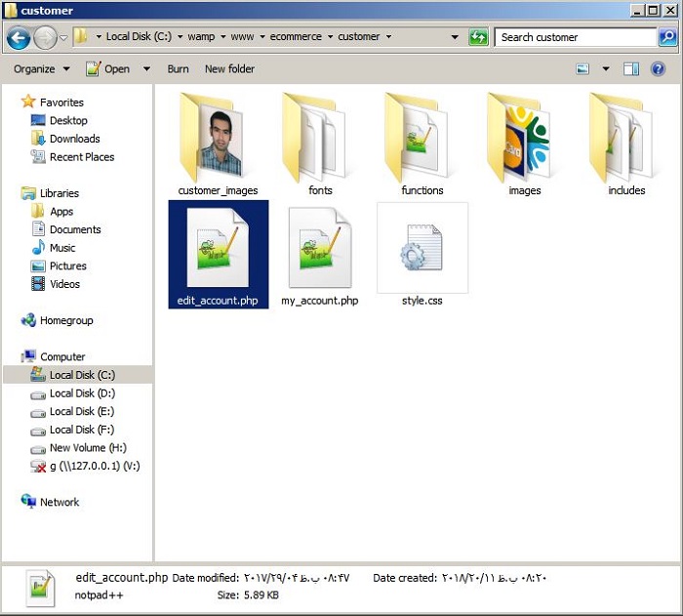Expand the Organize dropdown menu

(x=42, y=69)
